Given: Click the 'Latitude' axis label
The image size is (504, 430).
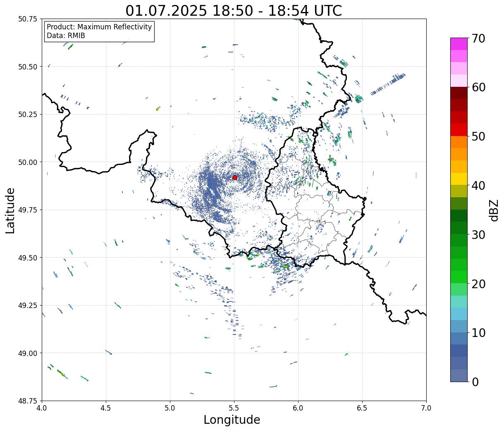Looking at the screenshot, I should tap(10, 210).
